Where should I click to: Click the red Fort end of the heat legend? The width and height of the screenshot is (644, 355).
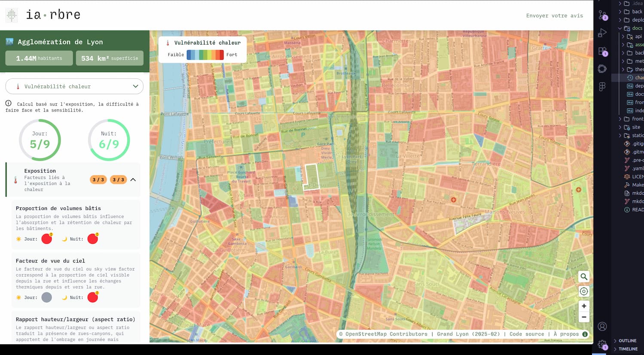pos(220,55)
